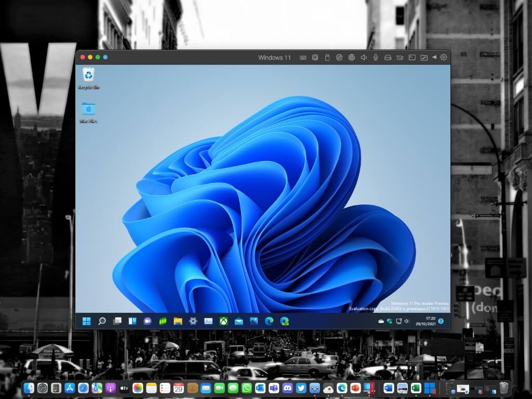Open Windows Settings gear in taskbar
The width and height of the screenshot is (532, 399).
point(193,321)
